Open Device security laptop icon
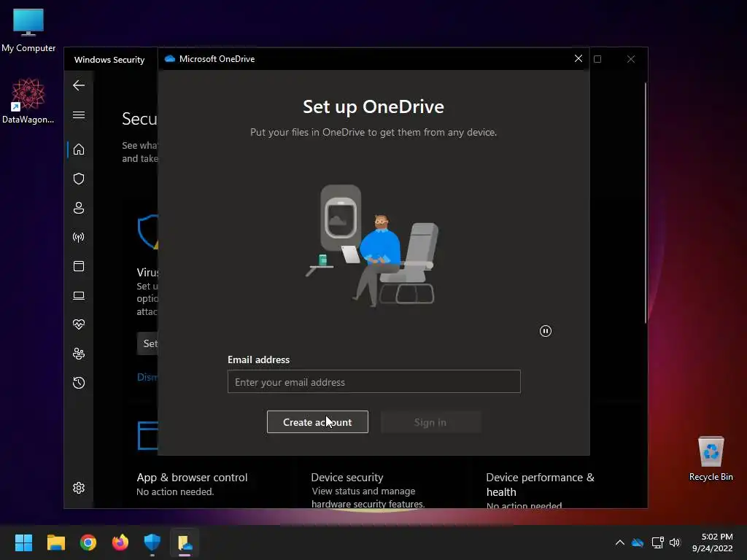The height and width of the screenshot is (560, 747). click(x=79, y=296)
